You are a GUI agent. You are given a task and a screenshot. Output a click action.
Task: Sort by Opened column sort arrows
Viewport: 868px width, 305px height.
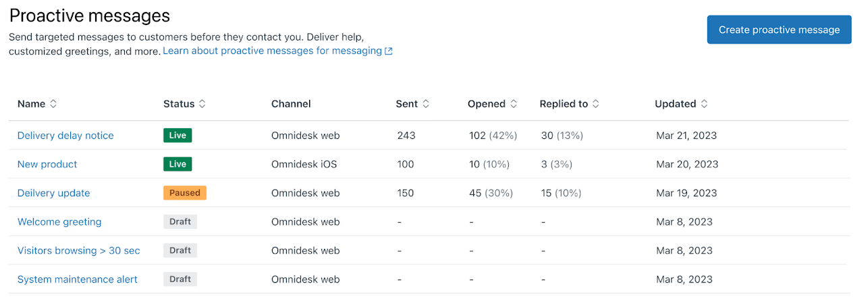pyautogui.click(x=514, y=104)
